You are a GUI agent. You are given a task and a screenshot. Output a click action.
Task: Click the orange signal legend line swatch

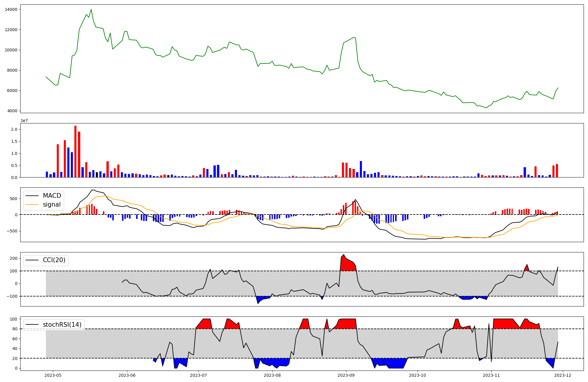pos(33,205)
